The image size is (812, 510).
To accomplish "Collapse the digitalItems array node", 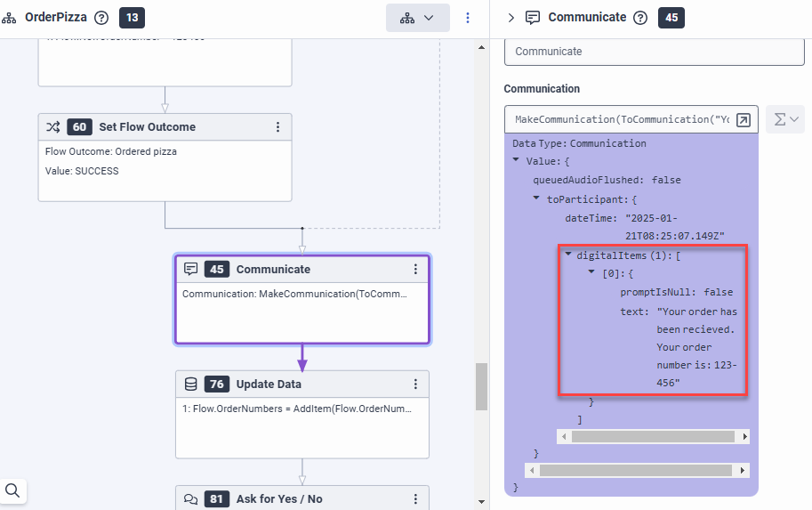I will coord(568,255).
